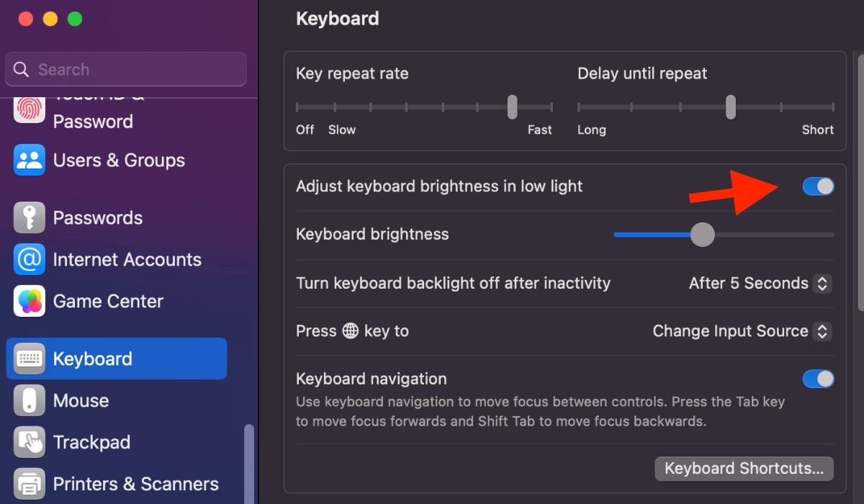Click the Printers & Scanners icon
864x504 pixels.
coord(30,484)
